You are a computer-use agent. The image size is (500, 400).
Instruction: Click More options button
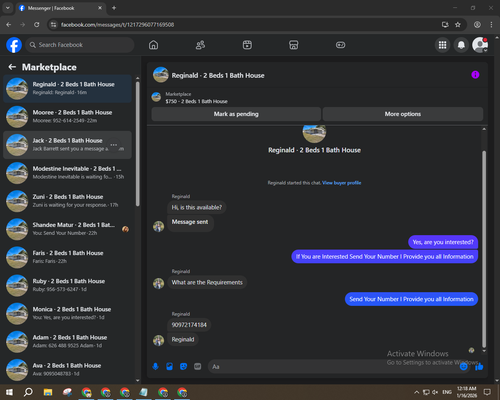tap(403, 114)
